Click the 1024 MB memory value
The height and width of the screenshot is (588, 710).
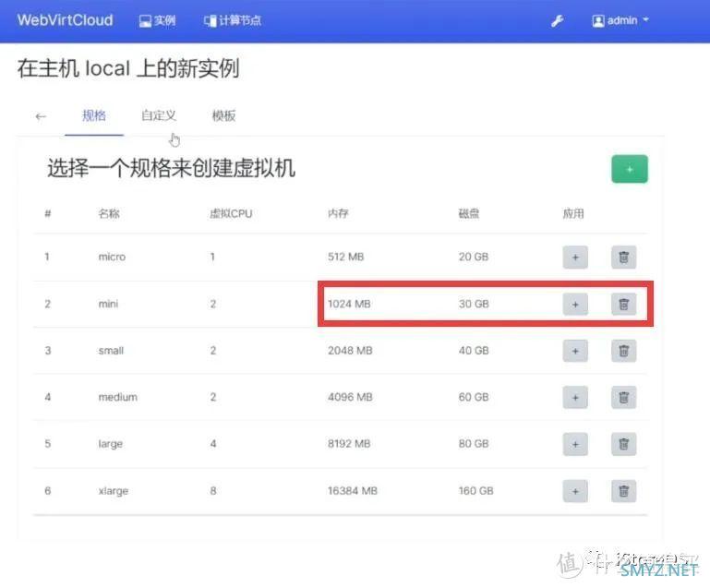[349, 304]
